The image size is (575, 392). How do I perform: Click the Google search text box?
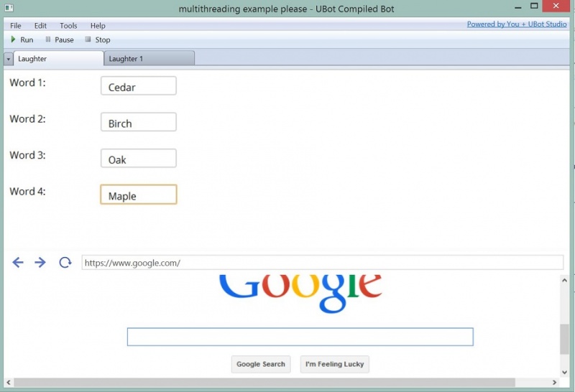point(300,337)
